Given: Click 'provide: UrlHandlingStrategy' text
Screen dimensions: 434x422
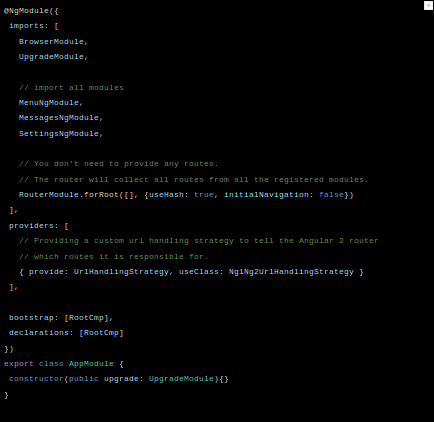Looking at the screenshot, I should pyautogui.click(x=99, y=272).
